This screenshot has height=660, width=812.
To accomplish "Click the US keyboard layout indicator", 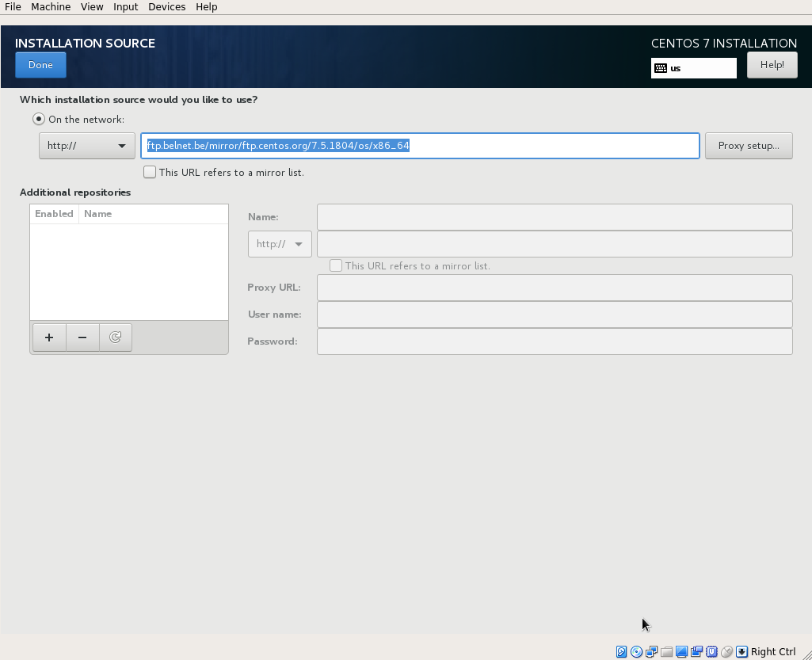I will click(x=693, y=68).
